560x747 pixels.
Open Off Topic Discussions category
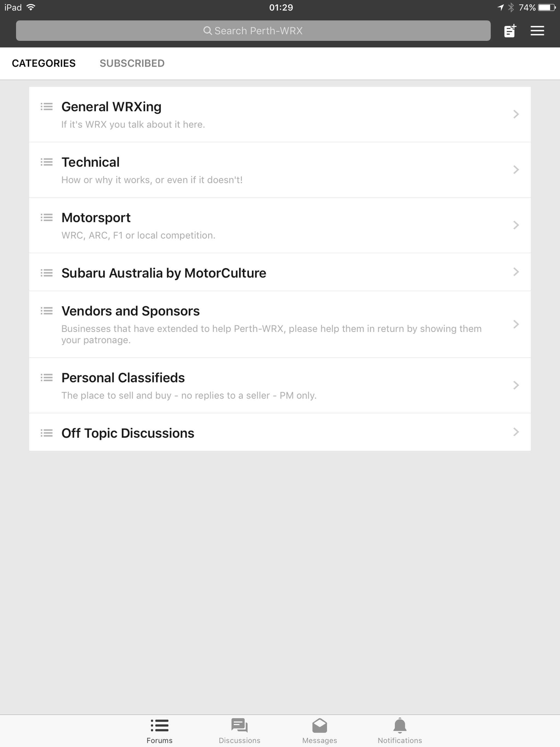pyautogui.click(x=280, y=432)
